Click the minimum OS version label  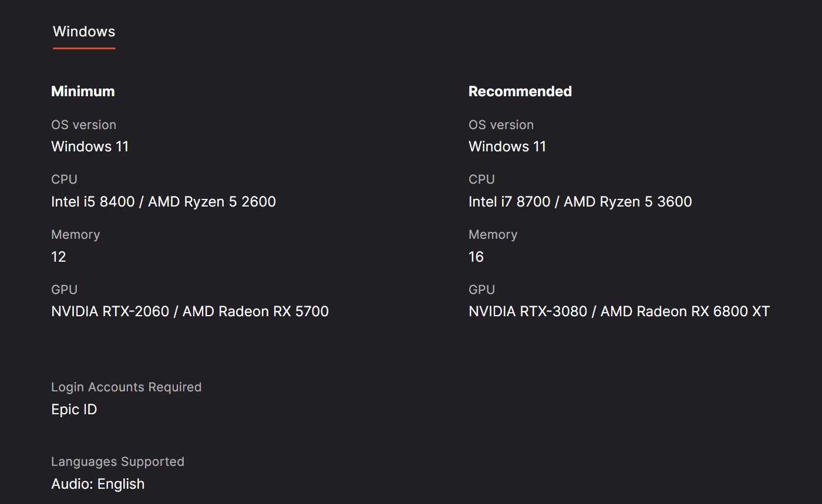click(83, 125)
